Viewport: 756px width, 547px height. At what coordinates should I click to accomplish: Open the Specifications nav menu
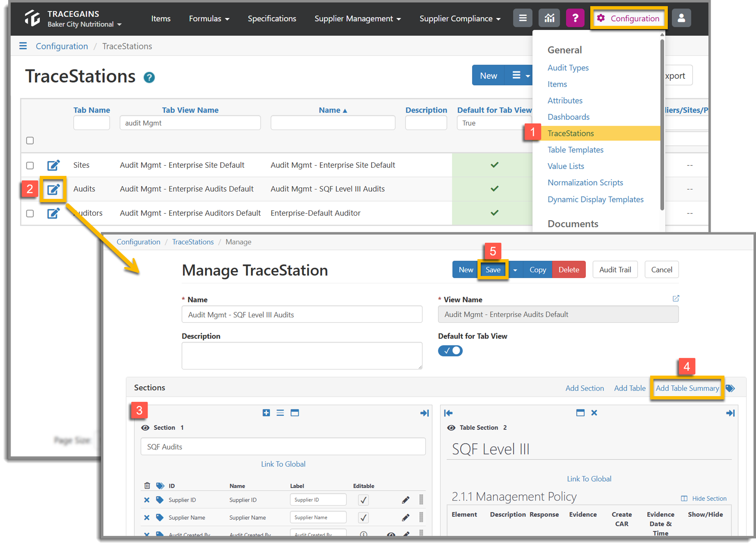point(272,19)
